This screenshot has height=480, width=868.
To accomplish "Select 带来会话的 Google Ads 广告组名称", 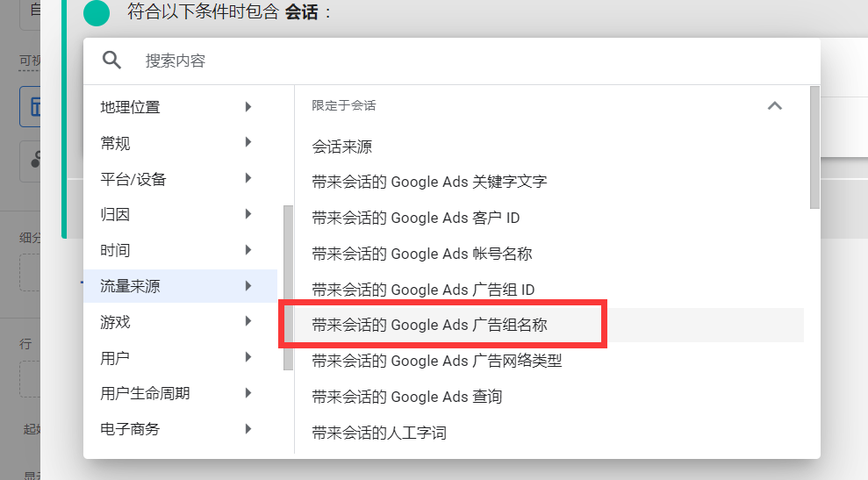I will click(x=549, y=325).
